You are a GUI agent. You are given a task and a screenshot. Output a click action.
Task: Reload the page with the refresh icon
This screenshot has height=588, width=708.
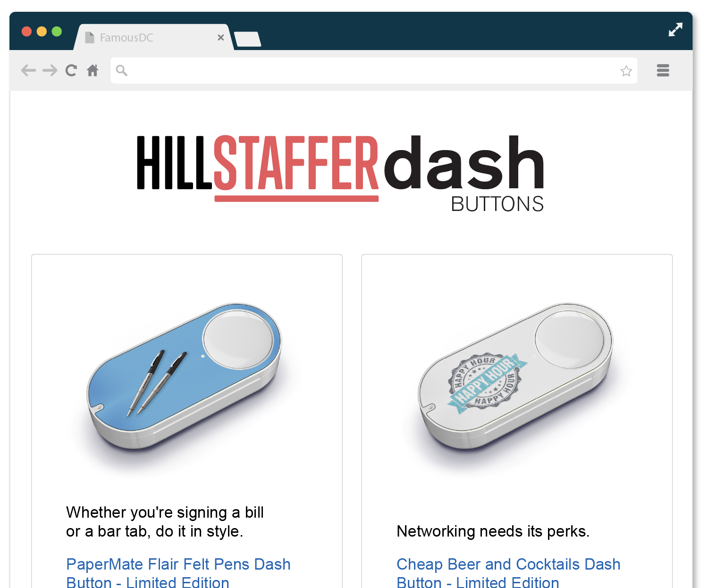(71, 71)
